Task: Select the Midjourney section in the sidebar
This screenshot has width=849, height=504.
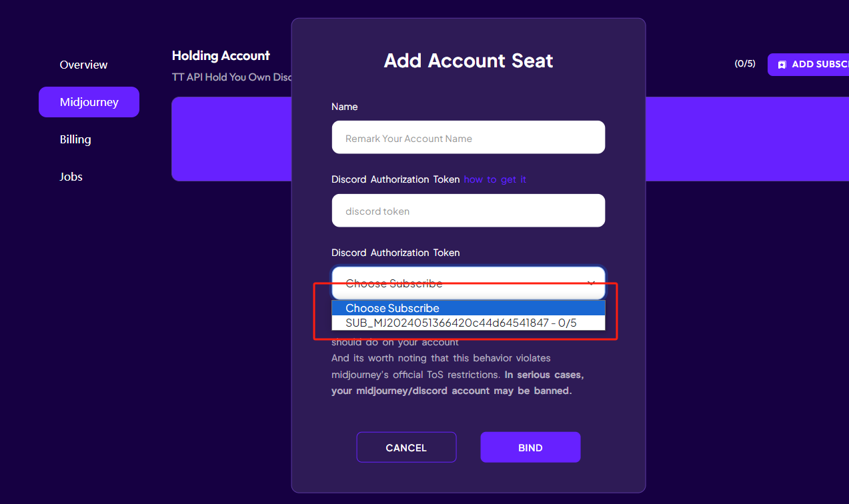Action: click(x=89, y=101)
